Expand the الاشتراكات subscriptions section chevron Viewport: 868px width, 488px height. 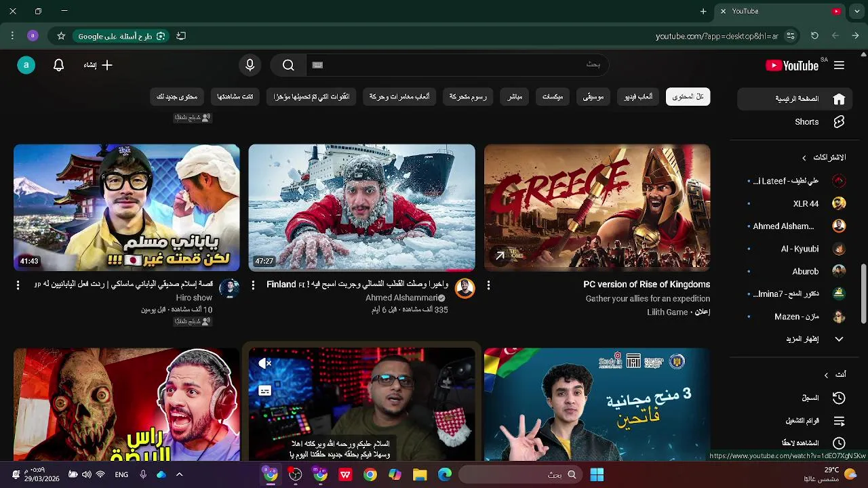coord(804,158)
